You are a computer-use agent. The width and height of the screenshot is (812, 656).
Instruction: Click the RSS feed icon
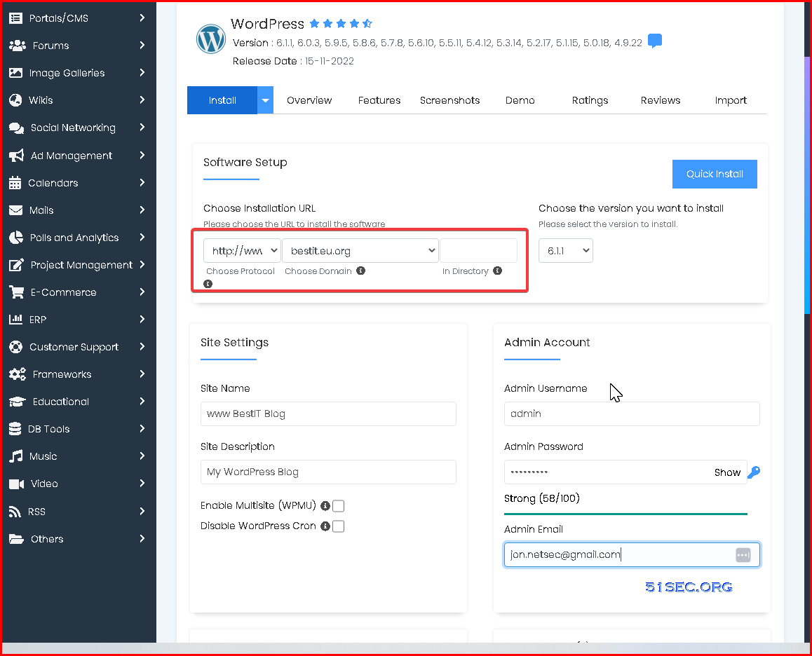click(x=15, y=512)
